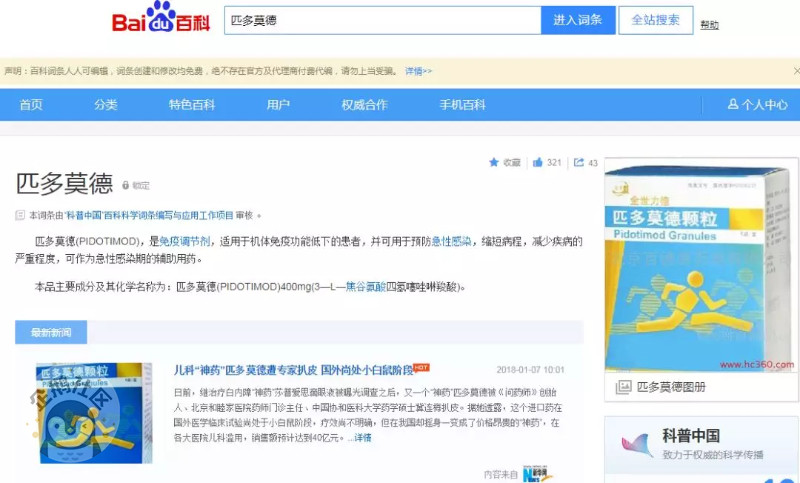800x483 pixels.
Task: Open the 帮助 link
Action: tap(709, 24)
